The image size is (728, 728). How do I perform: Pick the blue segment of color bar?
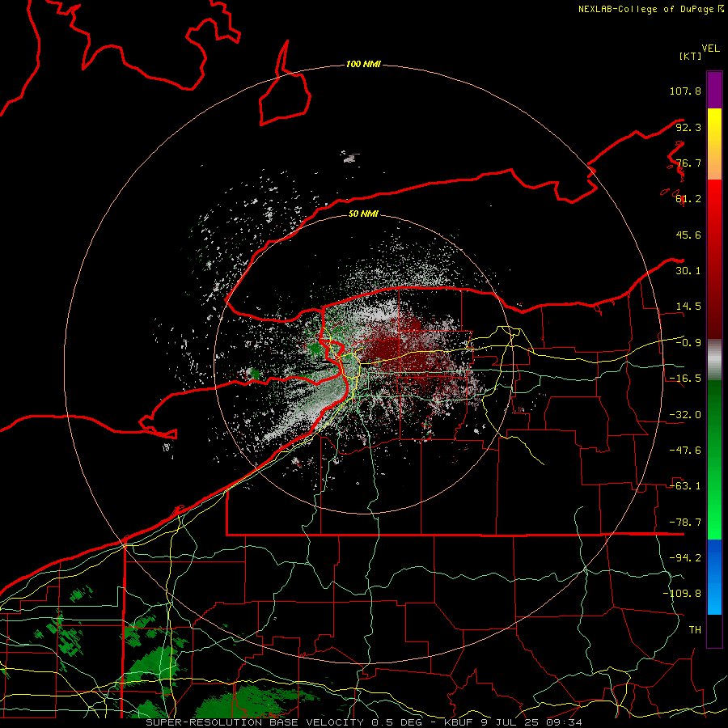point(714,577)
